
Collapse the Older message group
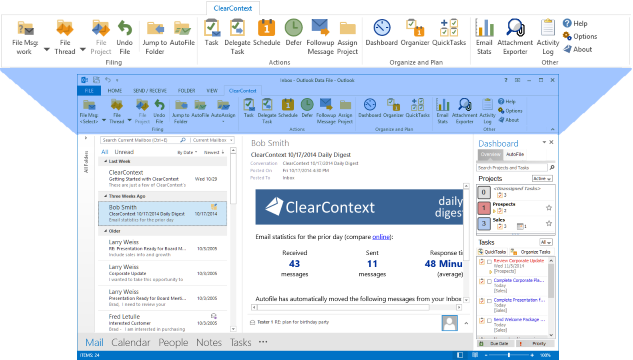[x=106, y=231]
